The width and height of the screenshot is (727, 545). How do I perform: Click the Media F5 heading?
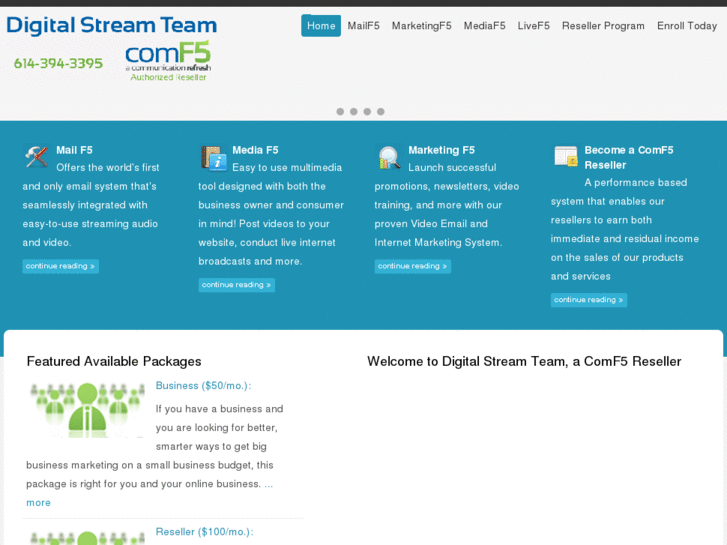click(255, 150)
